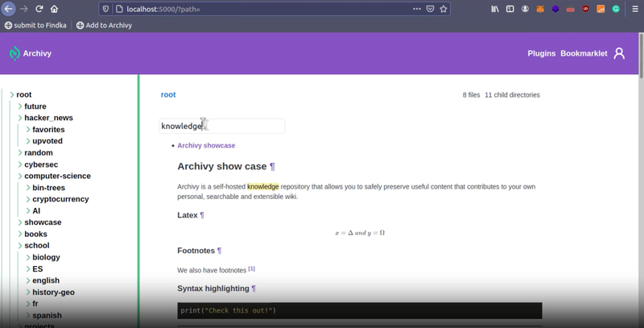Open the Plugins menu item
The image size is (644, 328).
(x=541, y=53)
